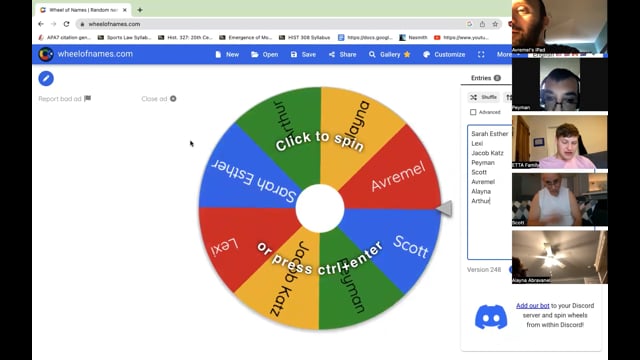Click the white center hub of wheel
The width and height of the screenshot is (640, 360).
tap(320, 208)
